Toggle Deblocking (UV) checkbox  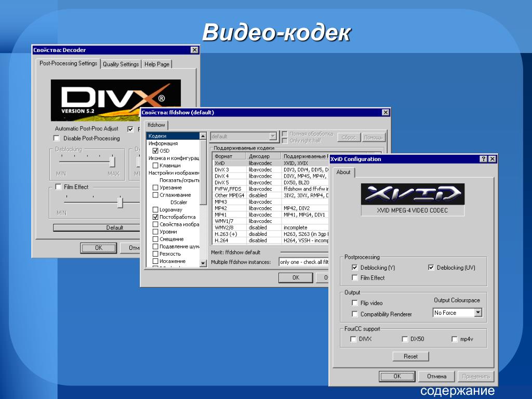click(x=431, y=268)
